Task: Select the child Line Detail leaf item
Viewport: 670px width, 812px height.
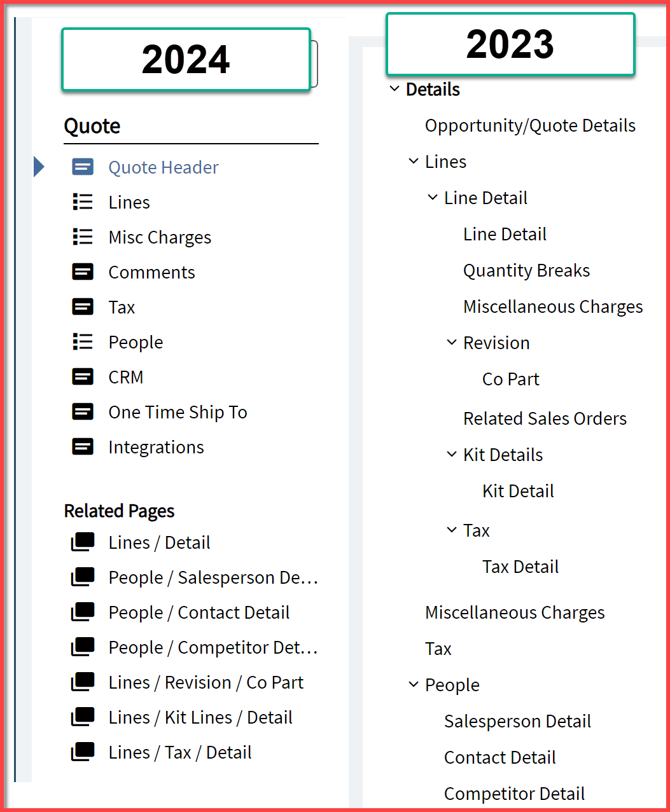Action: click(x=505, y=235)
